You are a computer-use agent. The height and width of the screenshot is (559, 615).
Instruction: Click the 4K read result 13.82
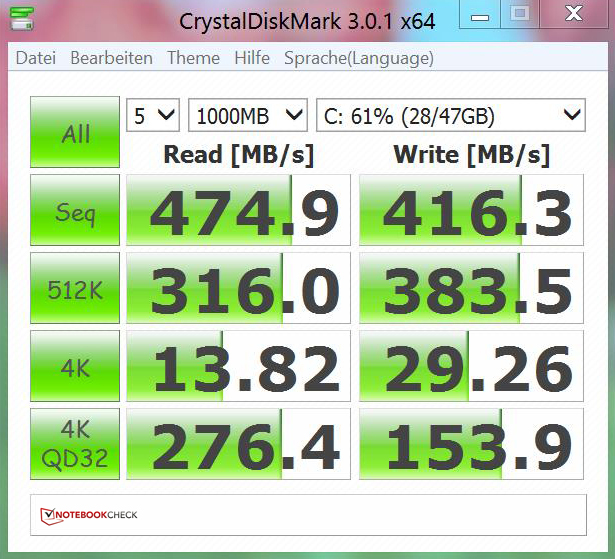point(238,366)
